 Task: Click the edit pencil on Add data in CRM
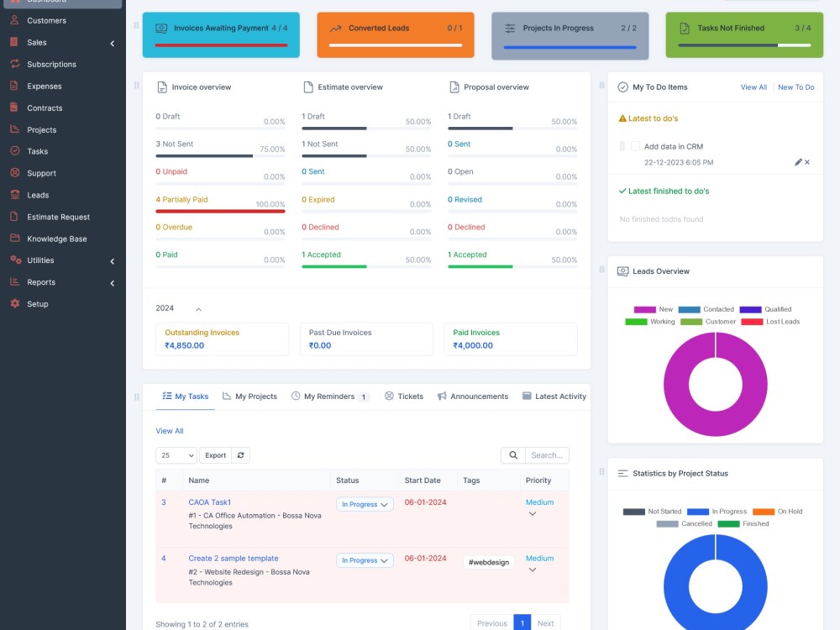pyautogui.click(x=798, y=162)
